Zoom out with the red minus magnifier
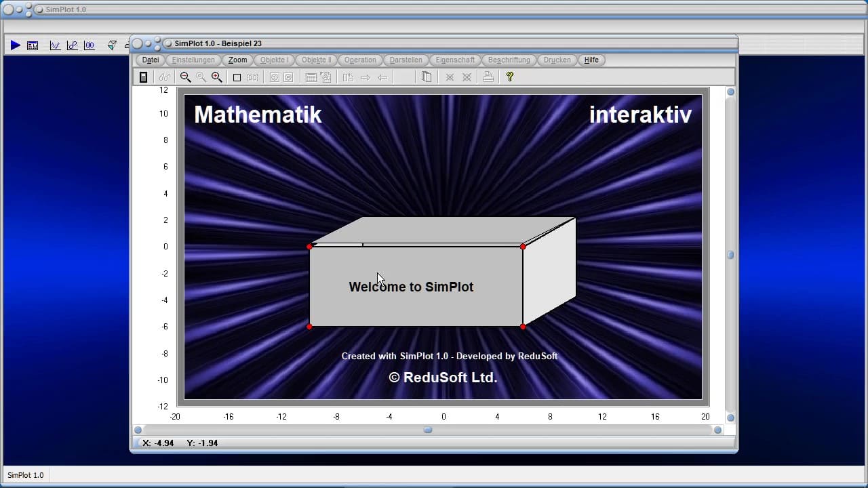The image size is (868, 488). tap(185, 77)
